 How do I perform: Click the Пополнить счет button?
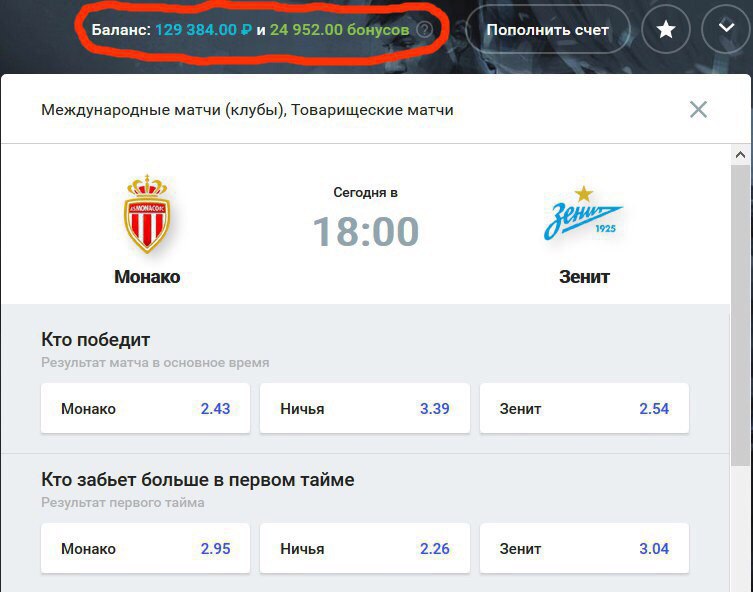pyautogui.click(x=547, y=30)
